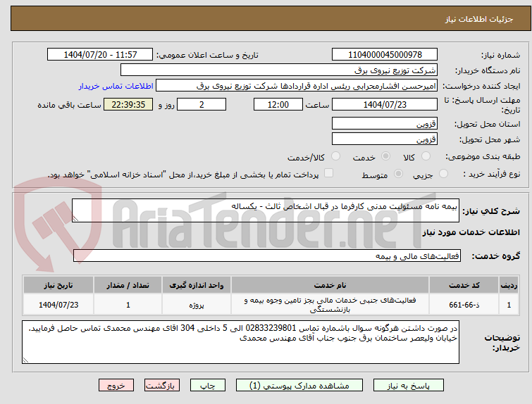Click the 'نام خدمت' column header
This screenshot has height=404, width=532.
coord(330,285)
